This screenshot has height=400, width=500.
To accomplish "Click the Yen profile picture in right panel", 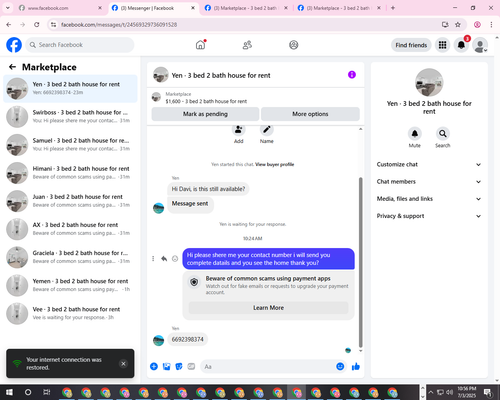I will click(x=429, y=83).
